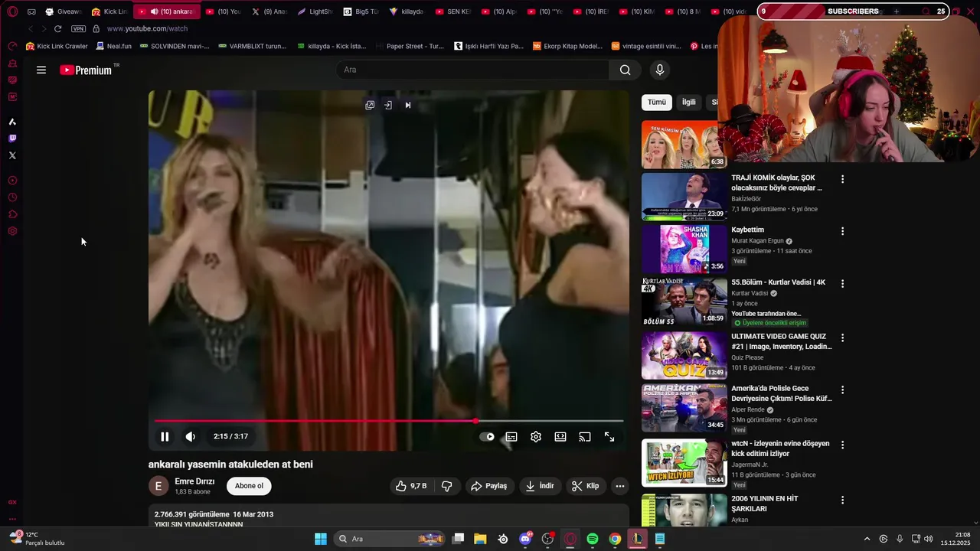Subscribe using the 'Abone ol' button
This screenshot has width=980, height=551.
click(x=249, y=486)
